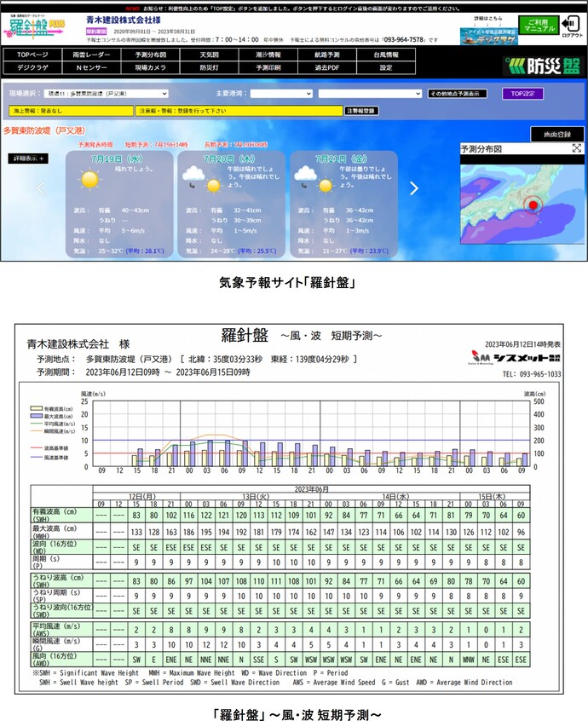
Task: Click the red location marker on forecast map
Action: 533,205
